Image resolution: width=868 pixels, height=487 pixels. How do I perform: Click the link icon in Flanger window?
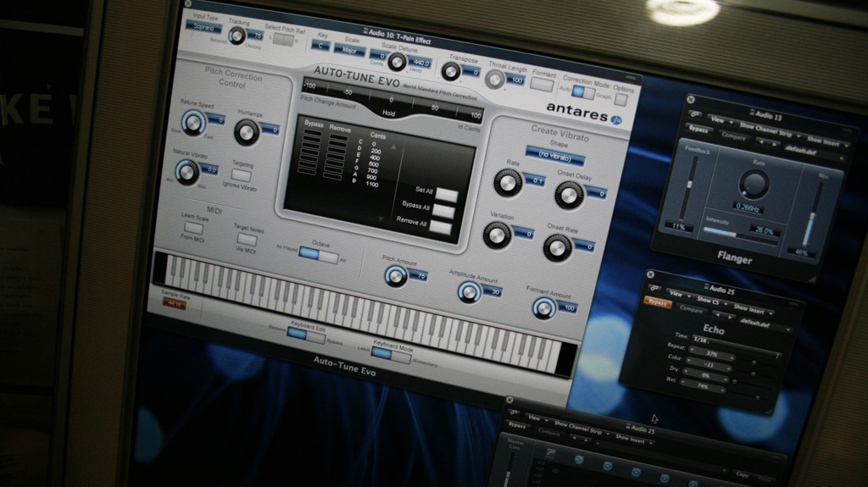coord(694,114)
